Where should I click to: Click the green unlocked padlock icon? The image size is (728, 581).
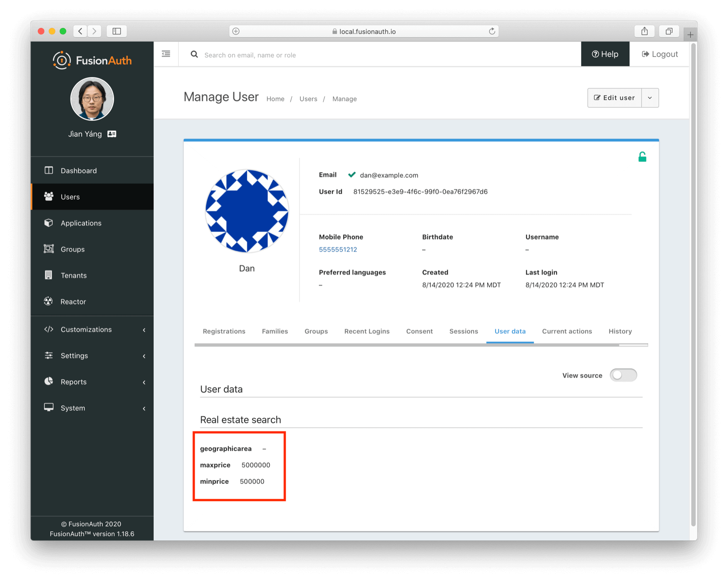point(642,157)
